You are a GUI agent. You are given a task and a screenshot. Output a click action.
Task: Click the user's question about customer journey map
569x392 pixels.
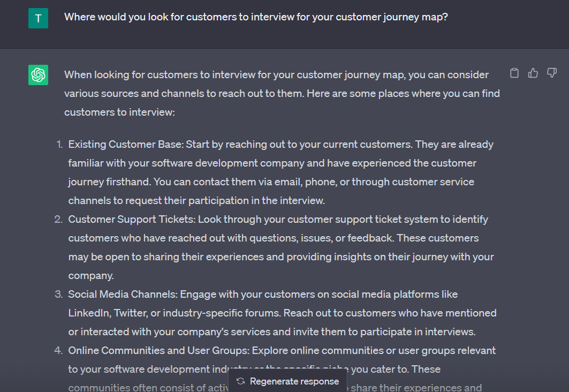(x=256, y=17)
